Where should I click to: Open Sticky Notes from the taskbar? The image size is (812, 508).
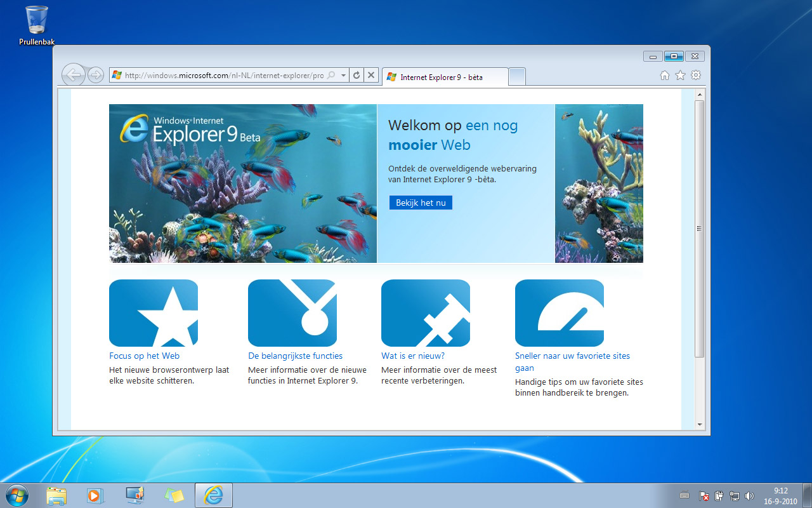tap(174, 495)
